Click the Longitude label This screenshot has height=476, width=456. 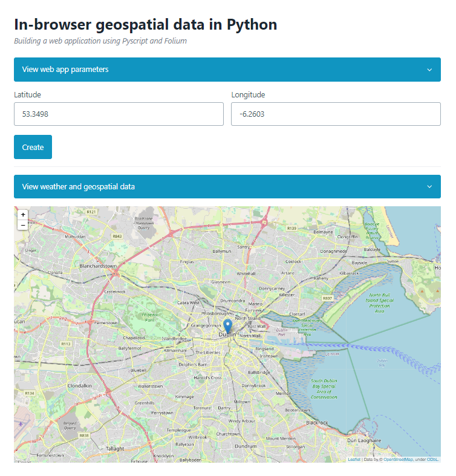point(248,95)
